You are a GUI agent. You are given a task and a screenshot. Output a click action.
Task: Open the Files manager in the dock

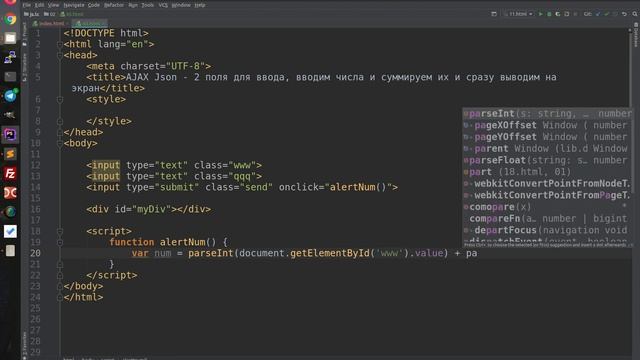point(10,38)
